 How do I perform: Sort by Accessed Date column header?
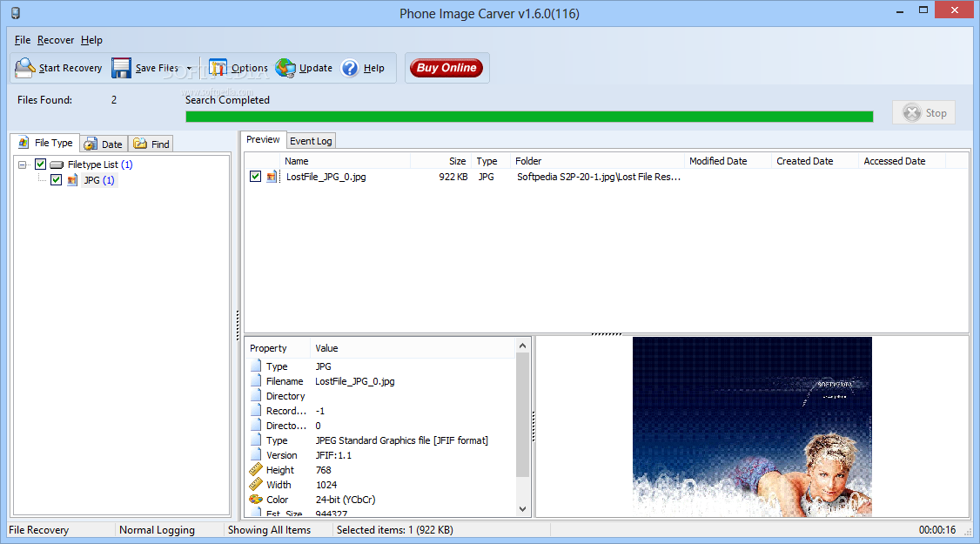(903, 161)
